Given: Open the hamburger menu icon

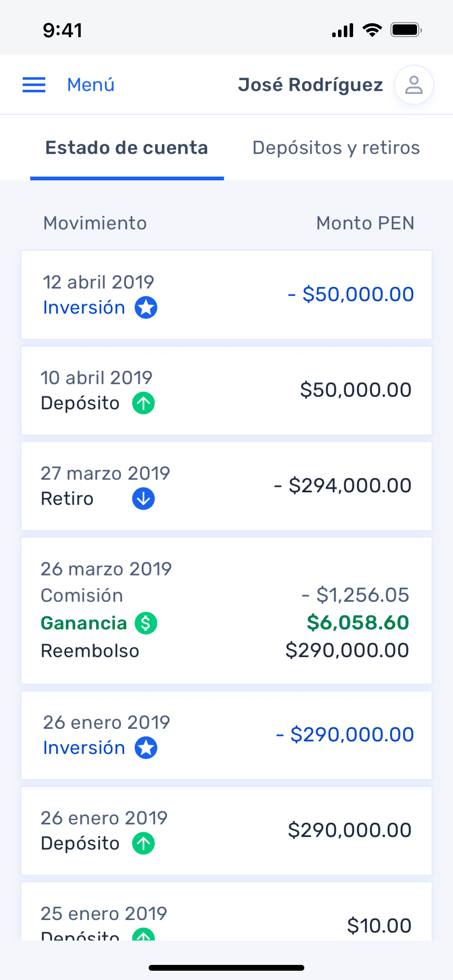Looking at the screenshot, I should (x=34, y=85).
